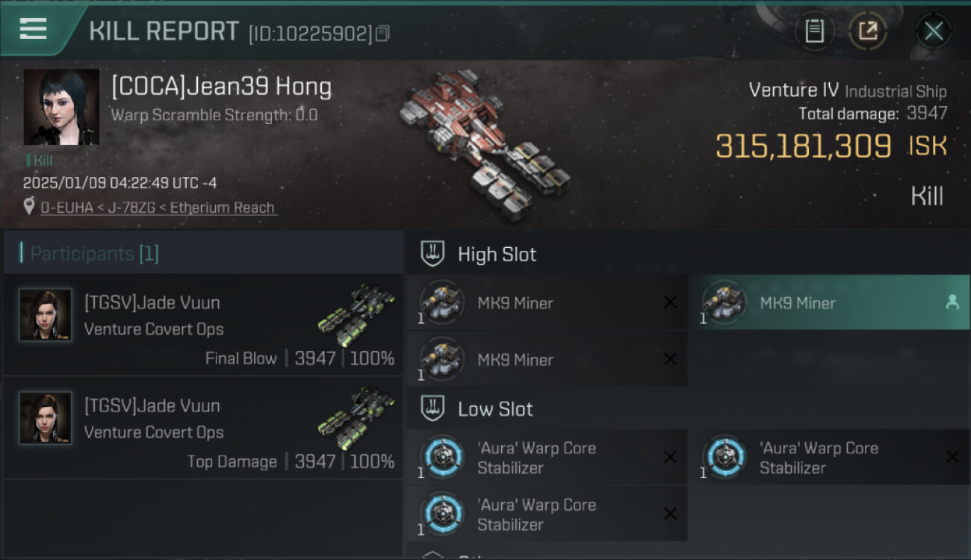
Task: Open the O-EUHA location link
Action: click(x=158, y=208)
